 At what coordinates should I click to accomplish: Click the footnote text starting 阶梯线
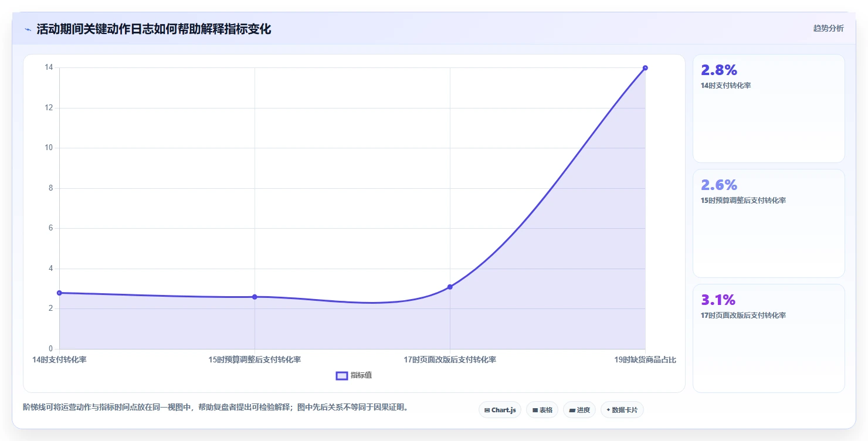click(x=215, y=407)
